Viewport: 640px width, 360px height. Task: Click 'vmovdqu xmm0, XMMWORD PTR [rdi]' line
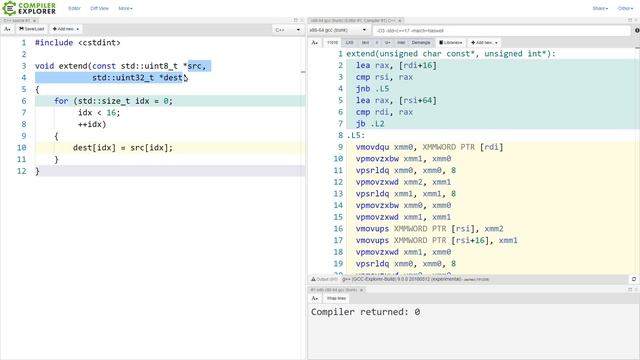click(x=429, y=147)
